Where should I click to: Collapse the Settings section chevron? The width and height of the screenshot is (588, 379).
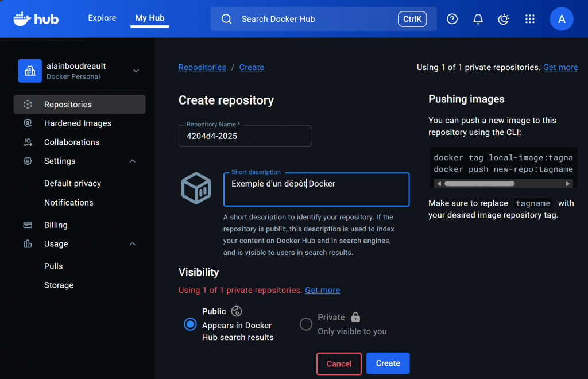(x=133, y=161)
